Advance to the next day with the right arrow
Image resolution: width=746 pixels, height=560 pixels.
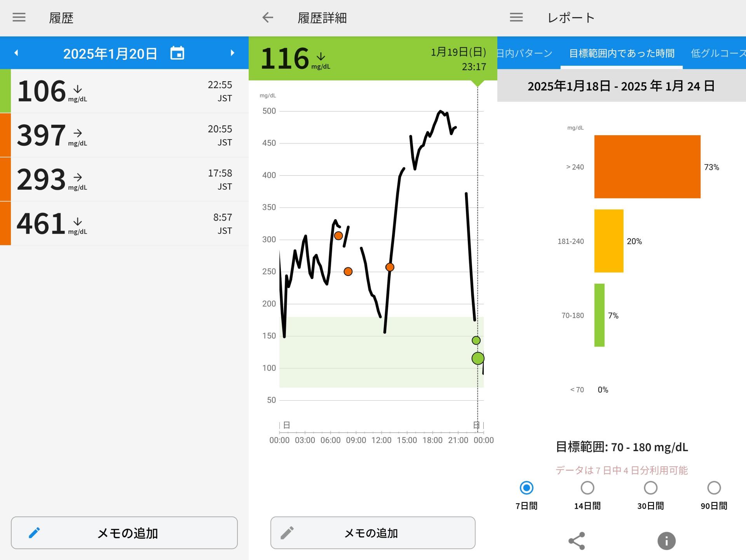232,53
